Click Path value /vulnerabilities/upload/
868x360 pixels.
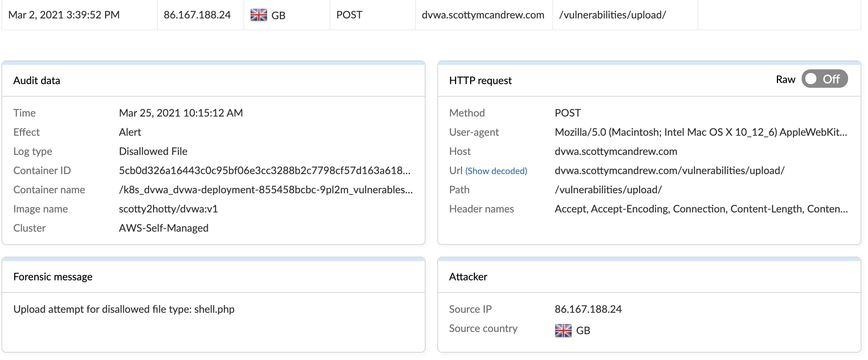(608, 190)
